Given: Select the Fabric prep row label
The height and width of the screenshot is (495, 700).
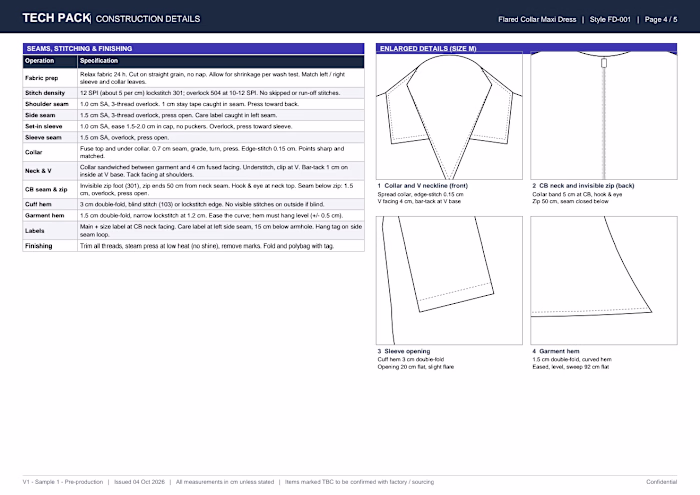Looking at the screenshot, I should pyautogui.click(x=42, y=78).
